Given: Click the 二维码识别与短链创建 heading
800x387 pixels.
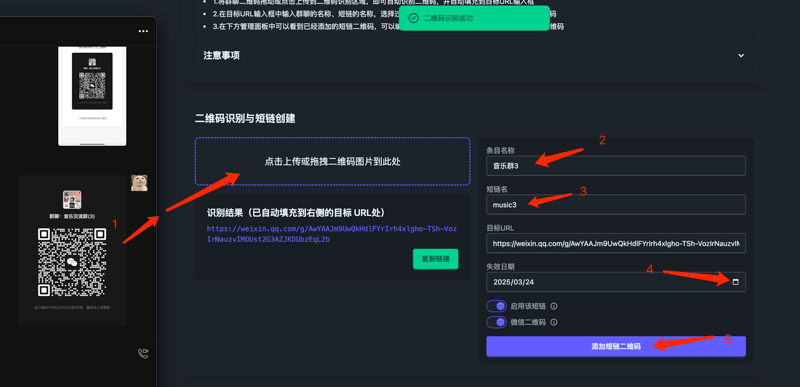Looking at the screenshot, I should [x=245, y=118].
